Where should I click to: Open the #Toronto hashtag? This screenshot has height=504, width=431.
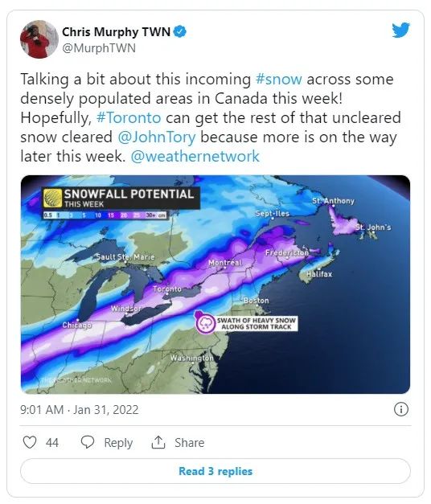129,117
